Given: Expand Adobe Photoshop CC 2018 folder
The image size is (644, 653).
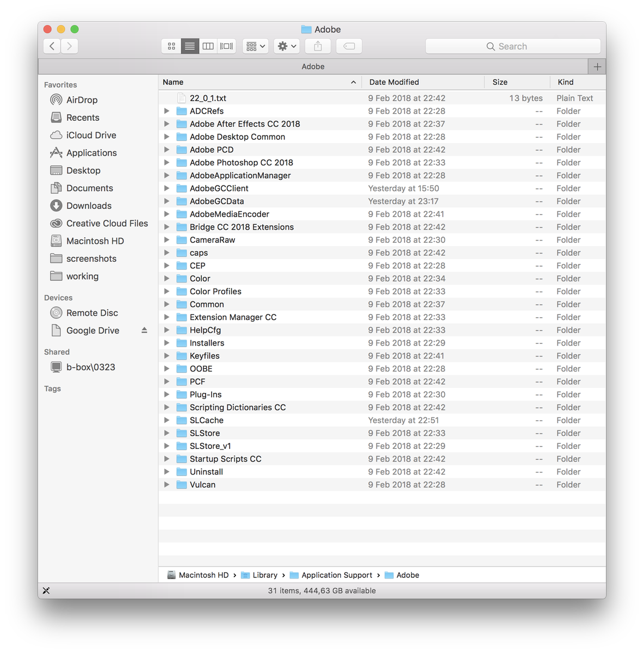Looking at the screenshot, I should click(x=167, y=163).
